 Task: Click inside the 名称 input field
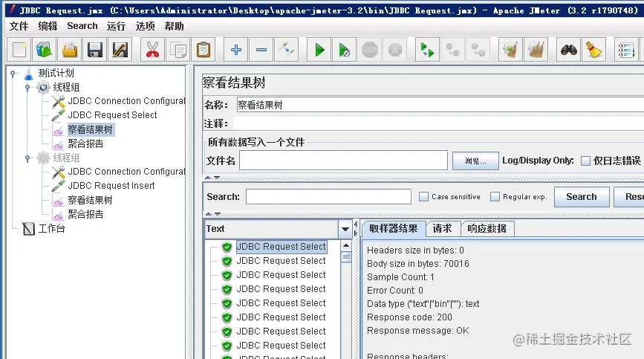[440, 105]
